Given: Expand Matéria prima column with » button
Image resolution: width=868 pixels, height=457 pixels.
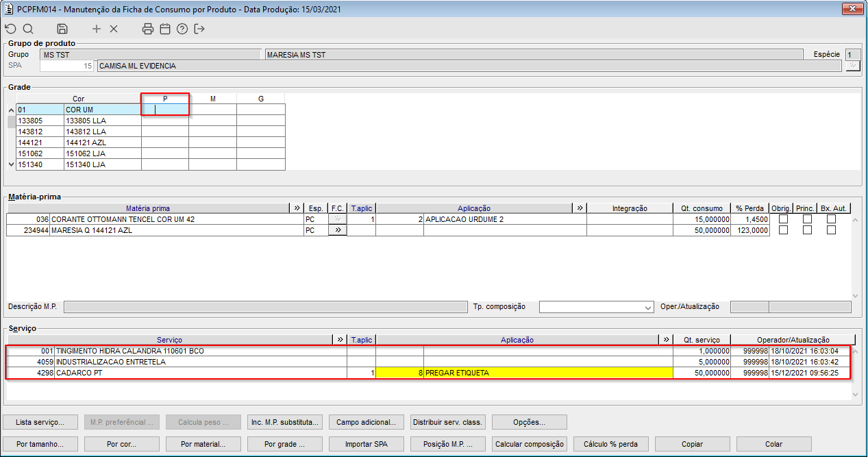Looking at the screenshot, I should click(297, 208).
